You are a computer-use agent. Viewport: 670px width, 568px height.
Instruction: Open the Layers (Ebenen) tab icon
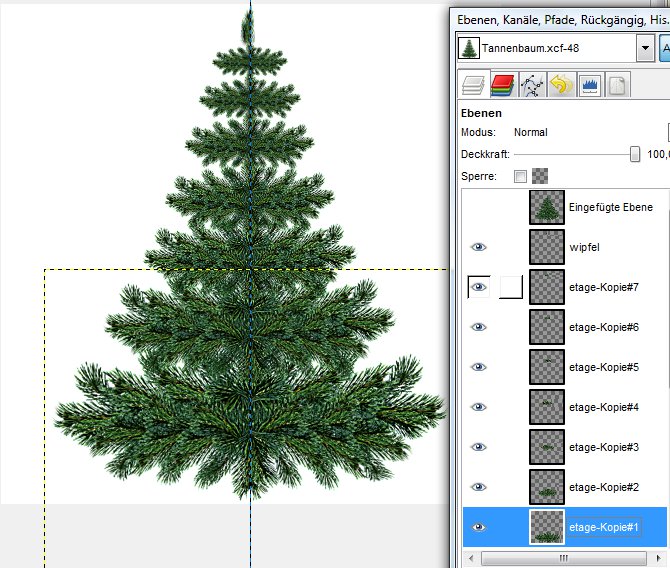pyautogui.click(x=472, y=86)
